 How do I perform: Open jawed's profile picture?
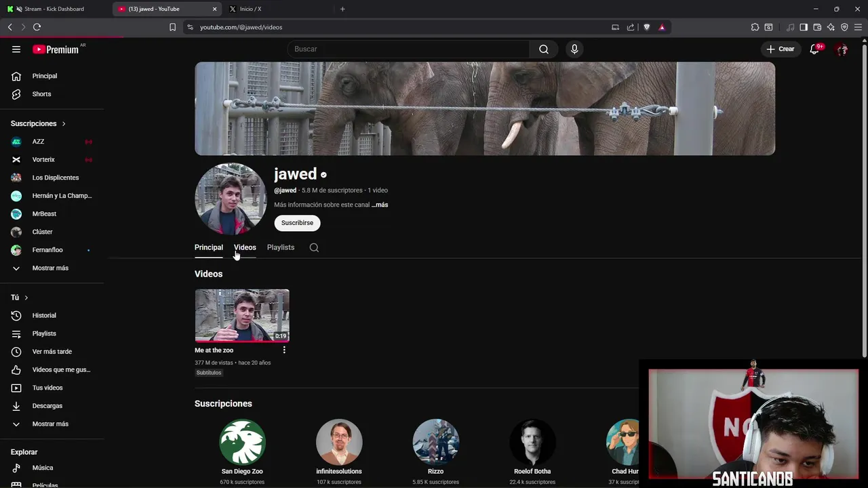click(x=231, y=199)
